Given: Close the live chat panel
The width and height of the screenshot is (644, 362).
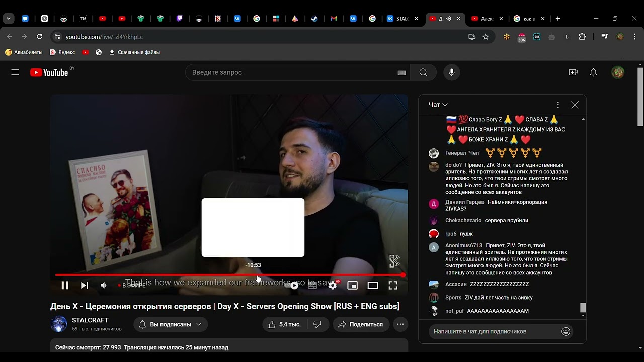Looking at the screenshot, I should point(575,105).
